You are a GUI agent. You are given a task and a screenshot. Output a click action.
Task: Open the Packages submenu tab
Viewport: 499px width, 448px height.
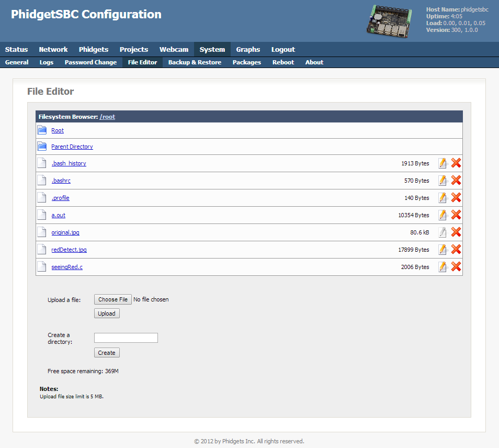click(247, 62)
